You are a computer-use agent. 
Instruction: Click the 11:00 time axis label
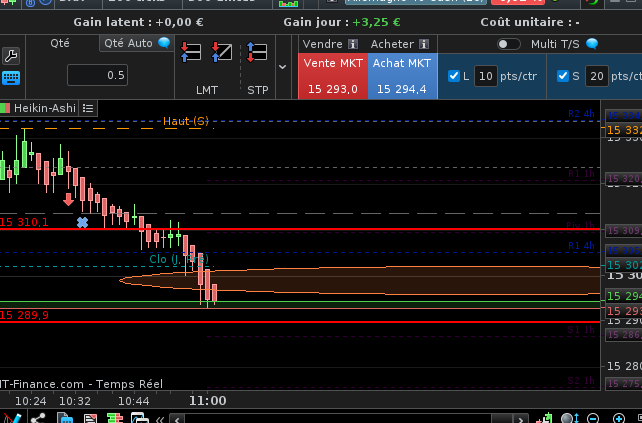208,400
